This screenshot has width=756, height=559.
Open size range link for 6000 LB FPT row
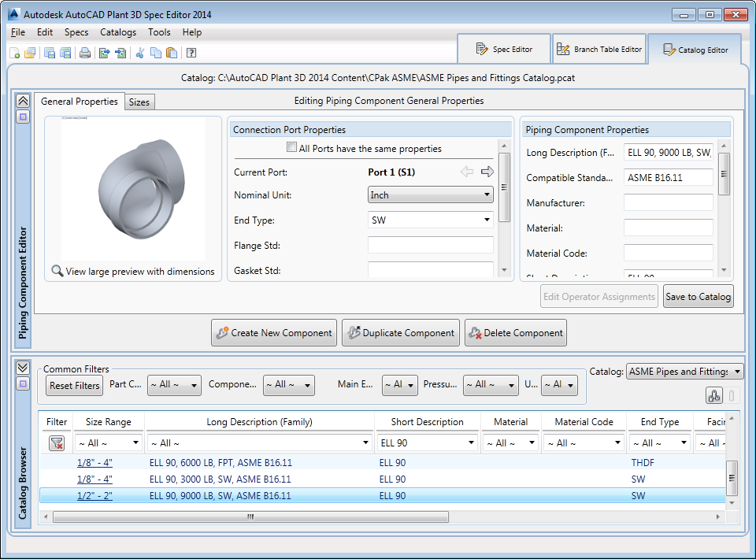(94, 463)
